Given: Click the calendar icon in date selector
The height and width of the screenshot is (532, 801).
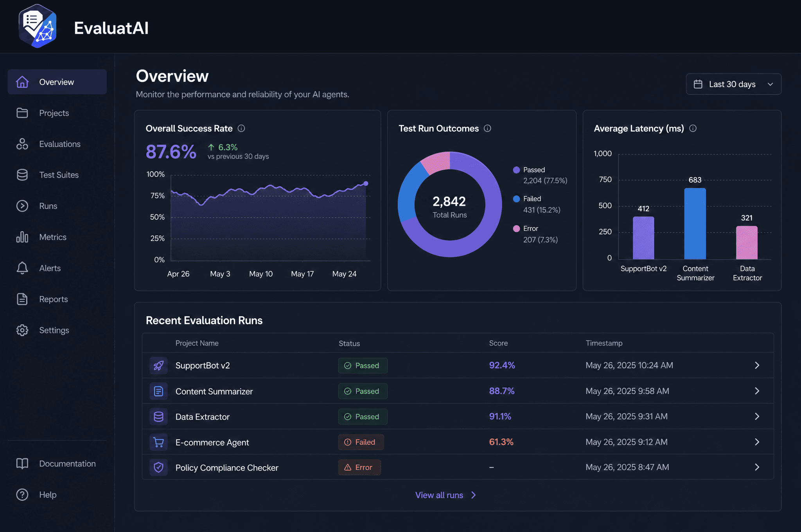Looking at the screenshot, I should click(x=698, y=84).
